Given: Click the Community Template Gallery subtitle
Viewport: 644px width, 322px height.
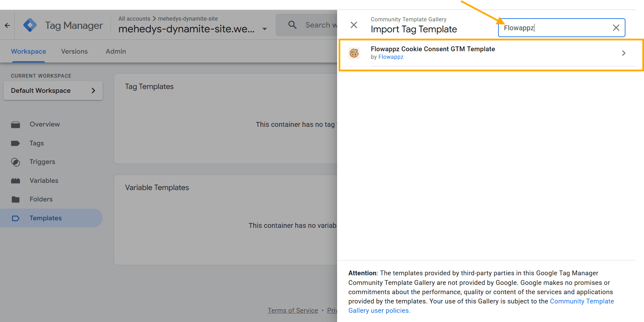Looking at the screenshot, I should [x=409, y=19].
